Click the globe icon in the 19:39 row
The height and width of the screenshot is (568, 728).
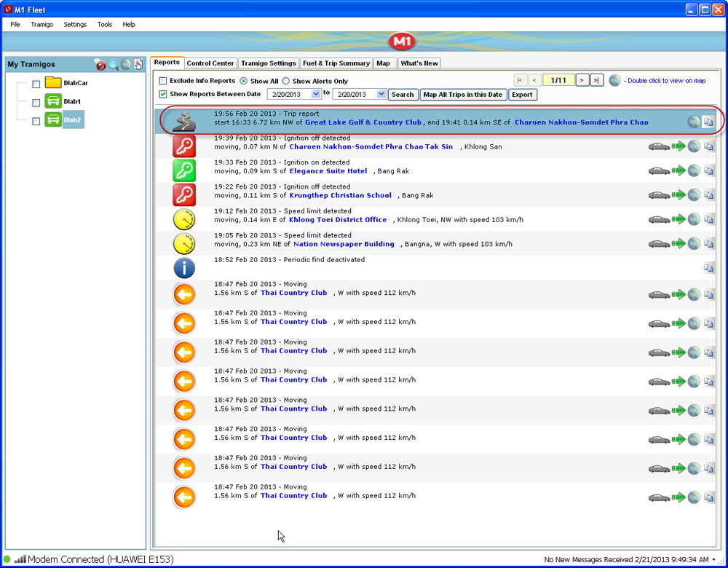[x=694, y=147]
